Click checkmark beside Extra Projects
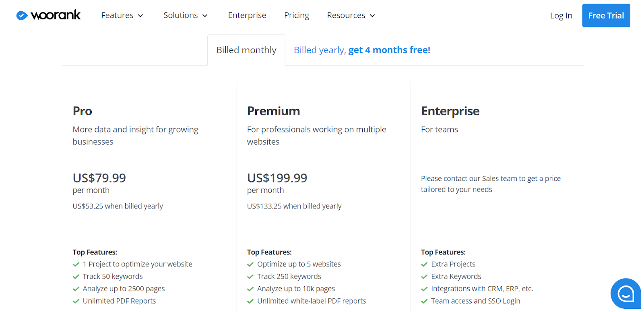The width and height of the screenshot is (644, 312). 424,264
